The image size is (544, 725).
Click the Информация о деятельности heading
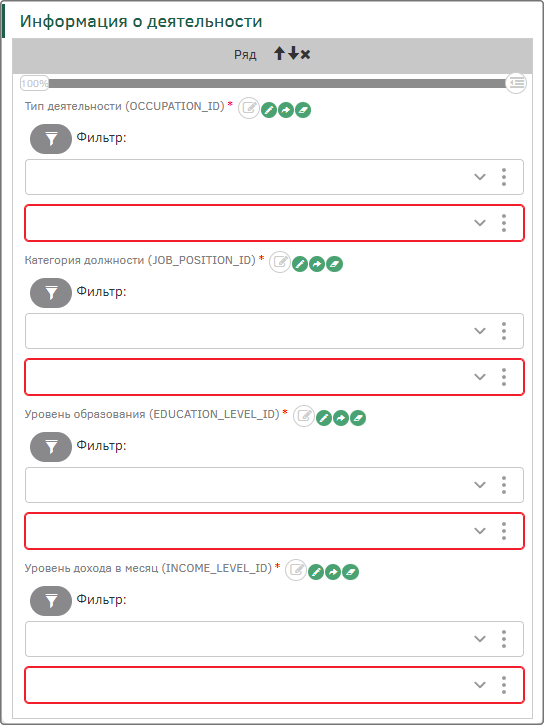click(141, 21)
